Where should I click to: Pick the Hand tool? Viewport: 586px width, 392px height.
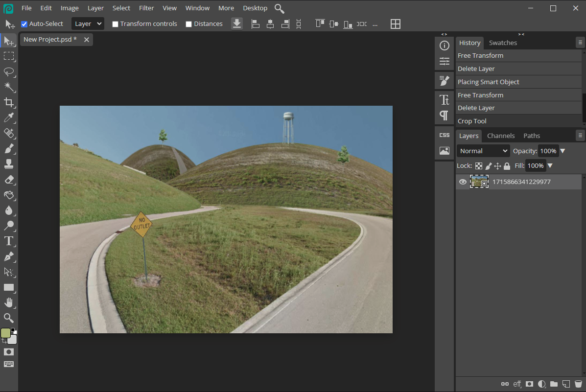[9, 303]
